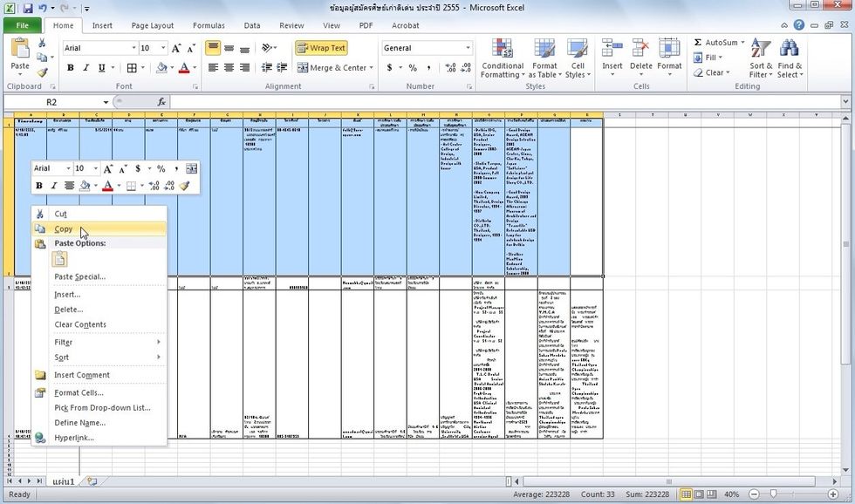Toggle the Wrap Text button
This screenshot has width=855, height=504.
[x=321, y=48]
